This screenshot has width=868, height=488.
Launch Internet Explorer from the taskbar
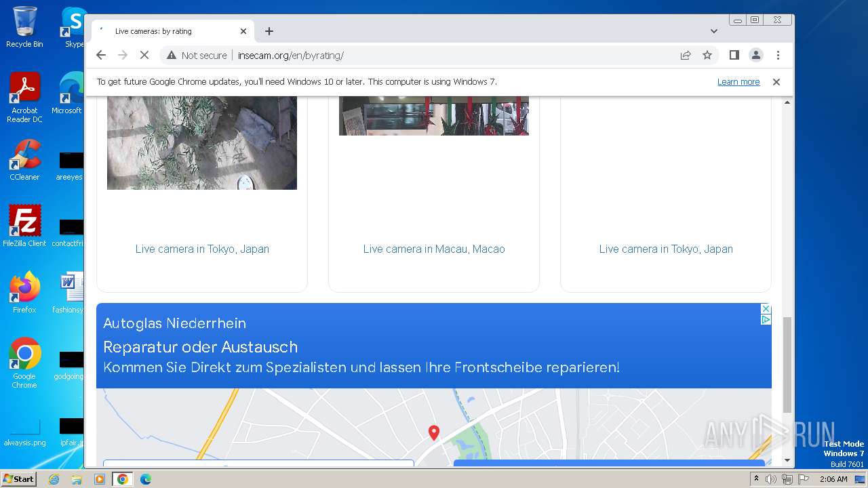point(54,479)
